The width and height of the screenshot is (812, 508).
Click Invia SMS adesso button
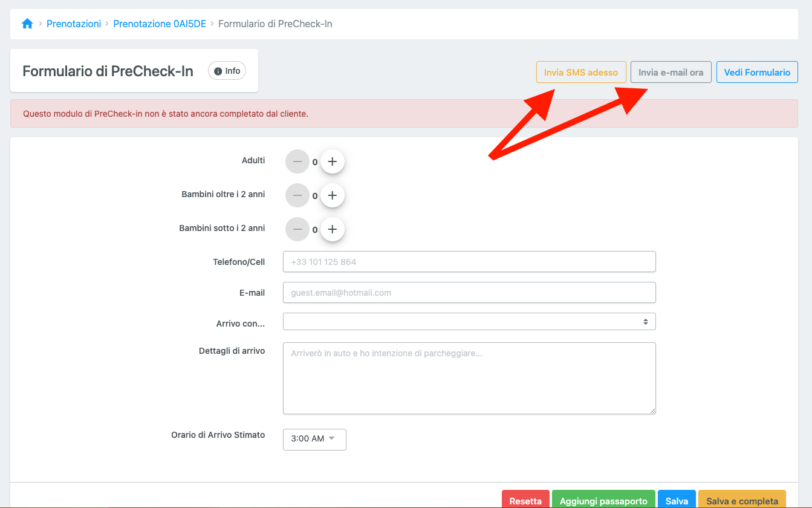(x=580, y=73)
